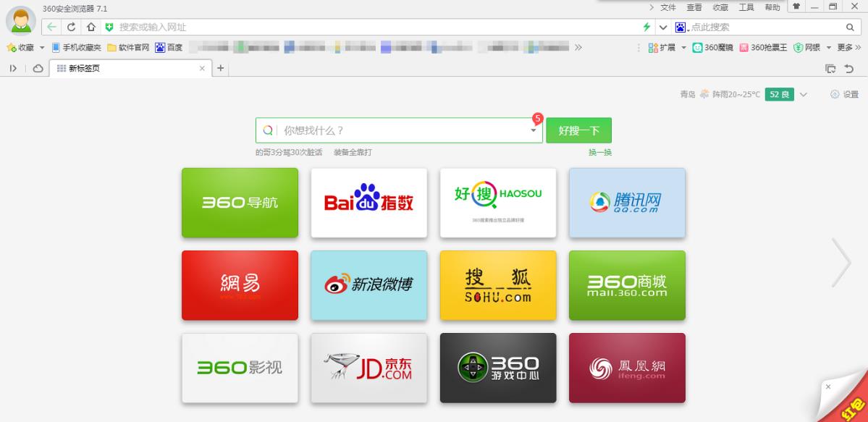Click the cloud sync icon

38,68
